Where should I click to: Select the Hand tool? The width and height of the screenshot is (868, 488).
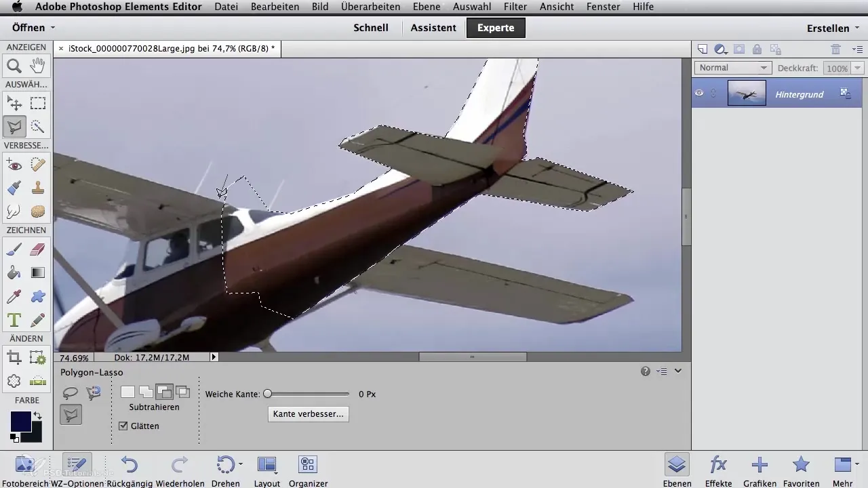coord(38,66)
